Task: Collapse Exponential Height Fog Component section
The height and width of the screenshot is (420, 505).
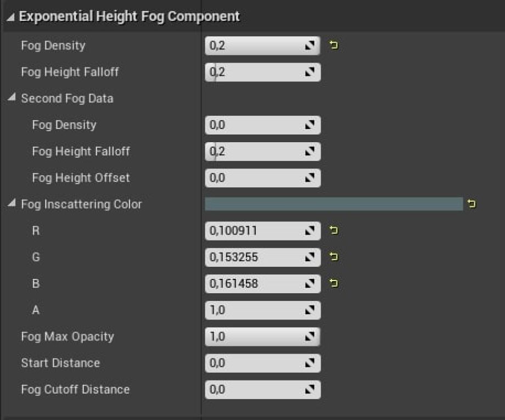Action: (x=11, y=16)
